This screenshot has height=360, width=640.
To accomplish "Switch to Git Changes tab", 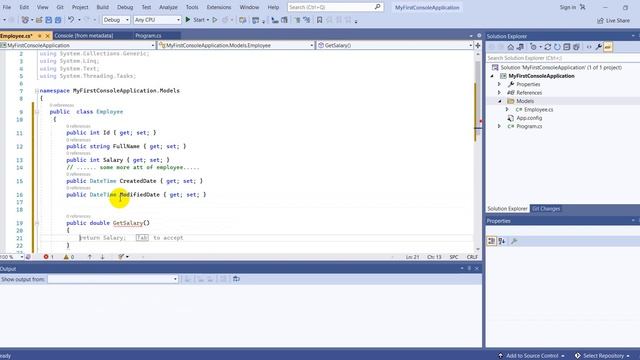I will click(546, 209).
